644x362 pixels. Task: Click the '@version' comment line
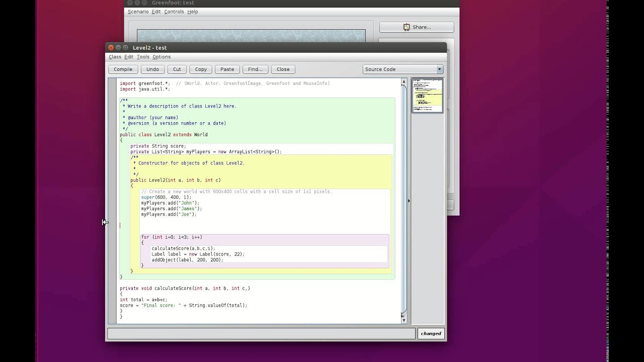[174, 123]
